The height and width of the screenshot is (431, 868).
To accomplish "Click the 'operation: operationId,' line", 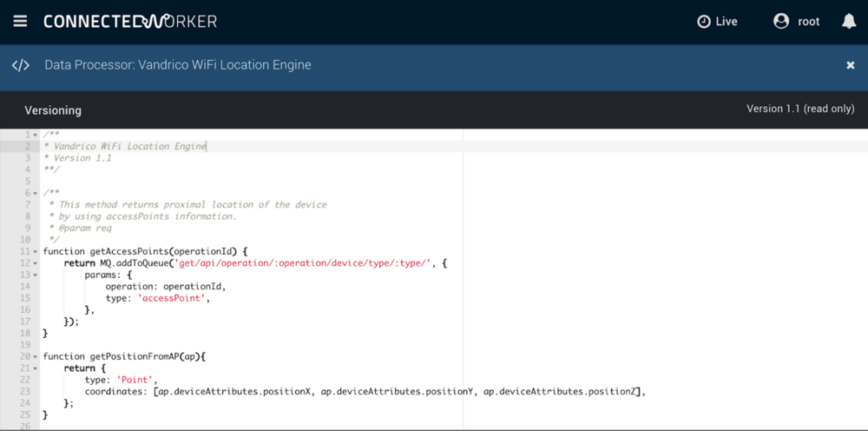I will click(x=166, y=287).
